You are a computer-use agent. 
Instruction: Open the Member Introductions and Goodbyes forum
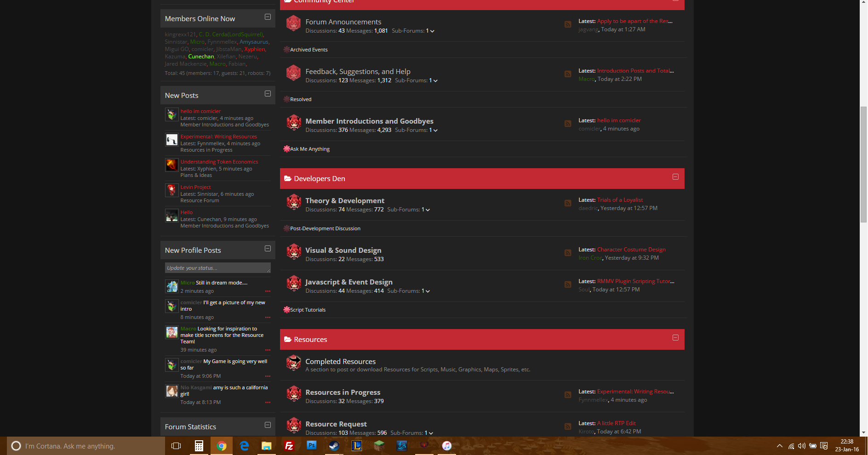click(369, 121)
